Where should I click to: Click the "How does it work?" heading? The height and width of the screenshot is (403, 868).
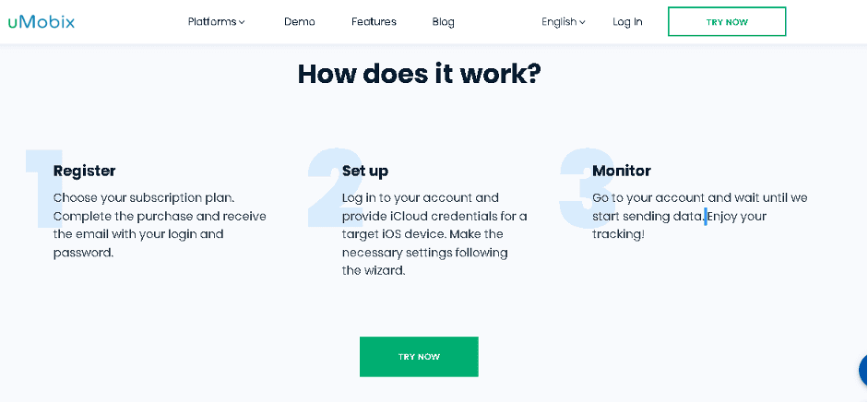[x=419, y=74]
